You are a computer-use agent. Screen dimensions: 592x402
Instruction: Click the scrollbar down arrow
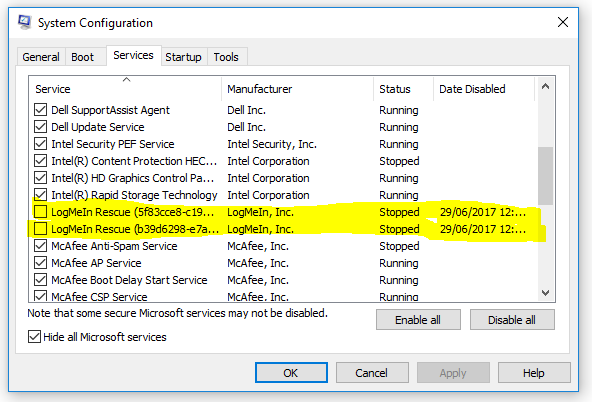coord(545,293)
